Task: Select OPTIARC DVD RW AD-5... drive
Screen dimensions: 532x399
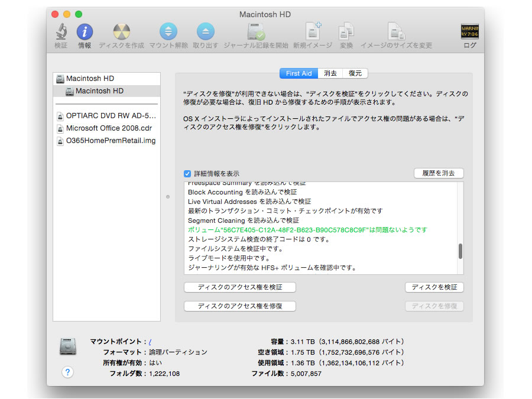Action: [107, 116]
